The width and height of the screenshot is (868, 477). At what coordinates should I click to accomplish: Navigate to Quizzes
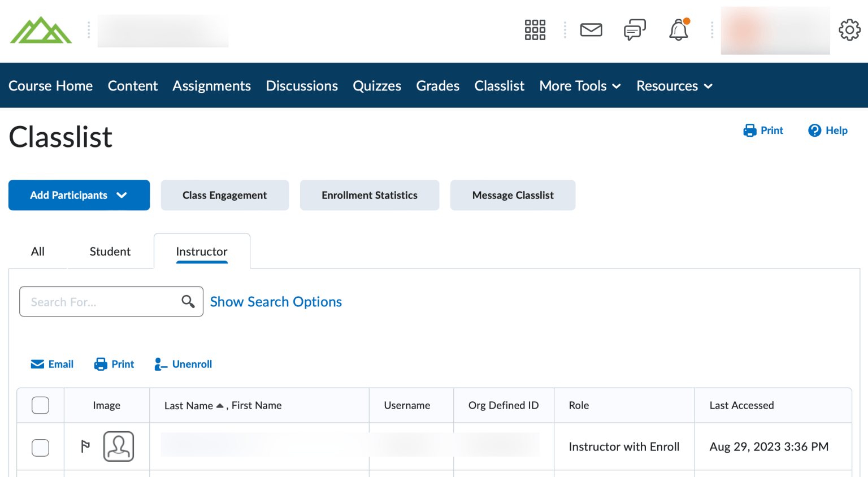pyautogui.click(x=377, y=86)
